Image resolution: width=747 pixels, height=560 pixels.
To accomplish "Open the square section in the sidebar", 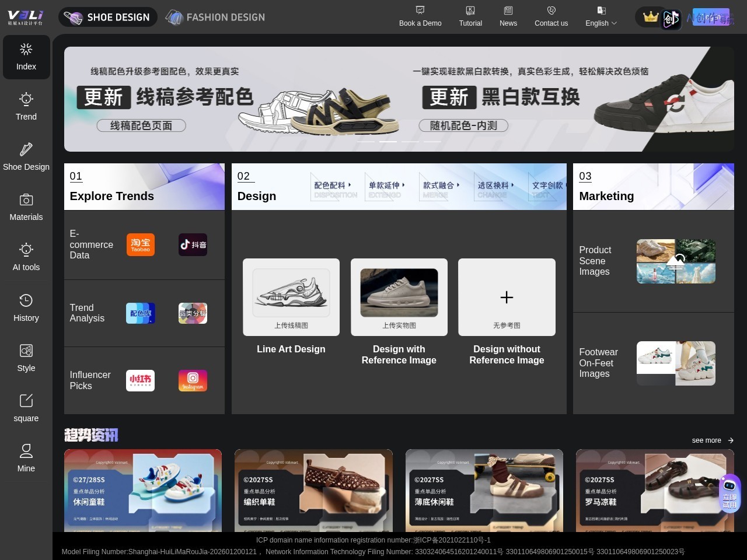I will [x=26, y=409].
